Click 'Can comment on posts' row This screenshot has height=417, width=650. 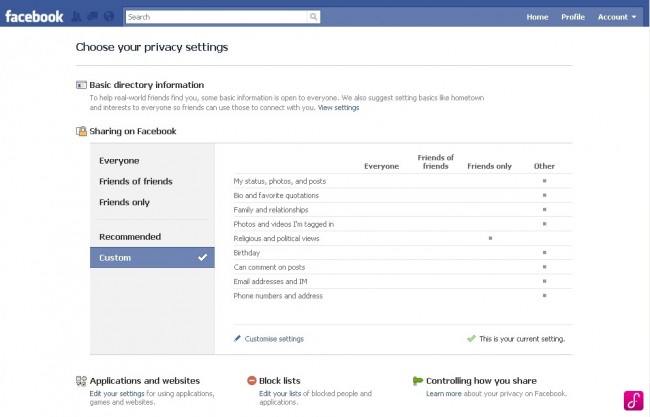point(403,267)
